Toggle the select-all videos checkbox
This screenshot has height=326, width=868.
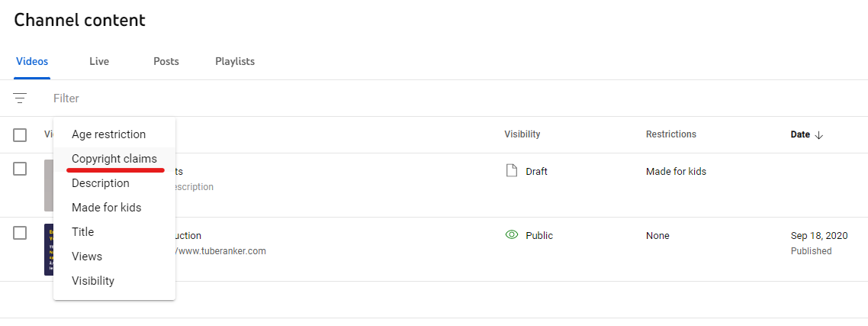click(x=20, y=134)
